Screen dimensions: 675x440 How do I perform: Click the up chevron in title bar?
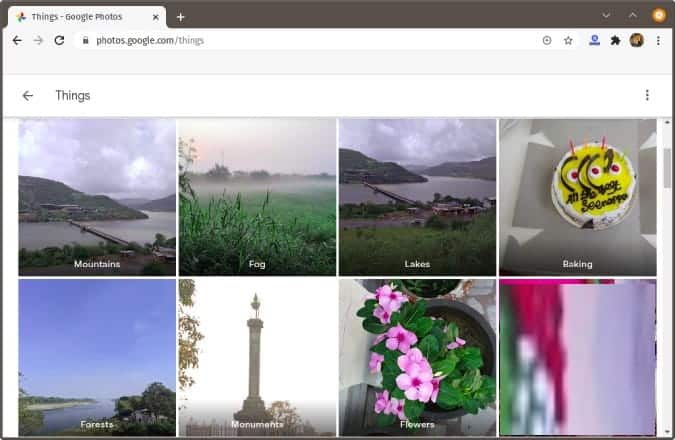point(632,15)
